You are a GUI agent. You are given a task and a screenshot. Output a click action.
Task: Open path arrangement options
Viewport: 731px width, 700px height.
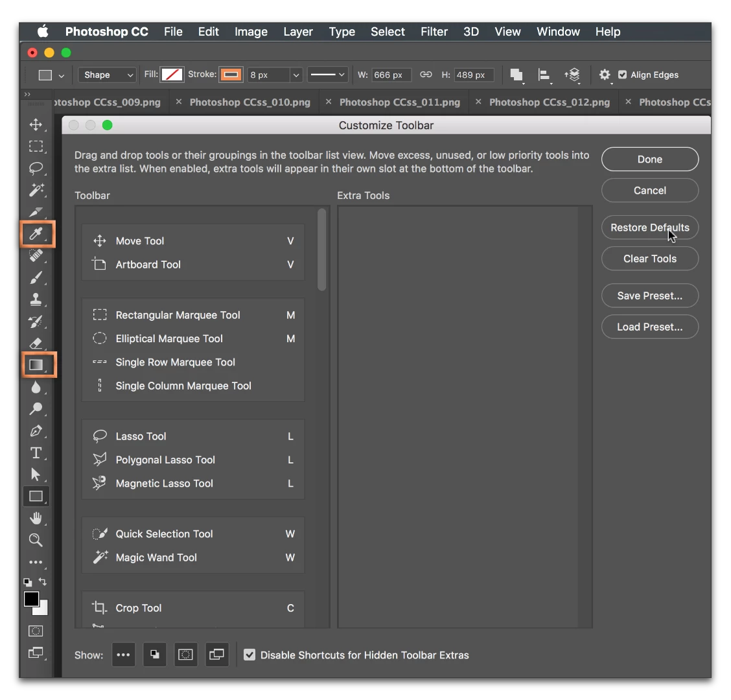coord(572,75)
